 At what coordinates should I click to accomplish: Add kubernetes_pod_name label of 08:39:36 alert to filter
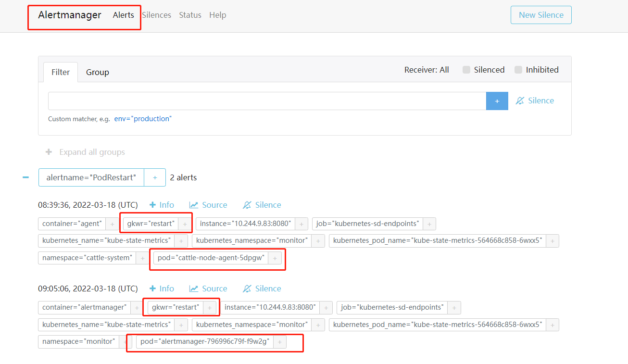point(553,241)
